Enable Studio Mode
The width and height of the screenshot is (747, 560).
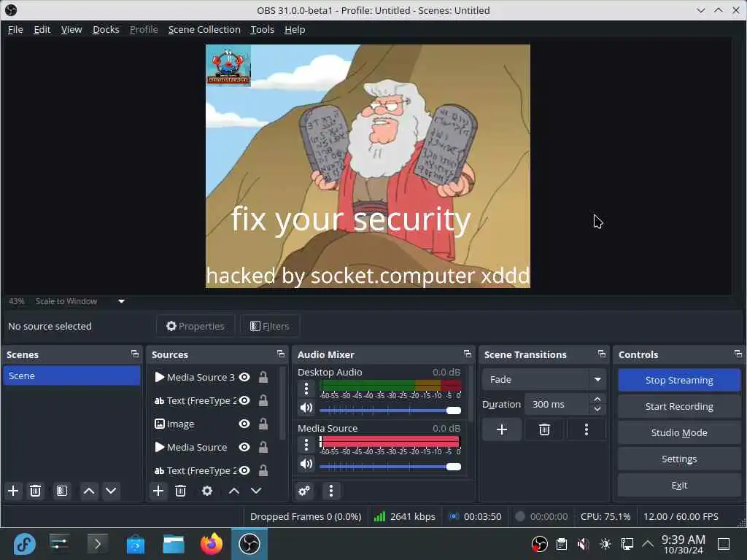point(679,432)
